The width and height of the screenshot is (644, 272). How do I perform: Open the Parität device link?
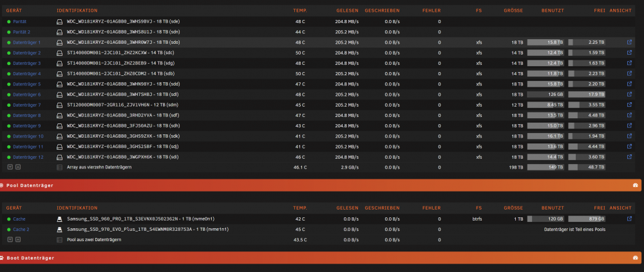point(20,22)
